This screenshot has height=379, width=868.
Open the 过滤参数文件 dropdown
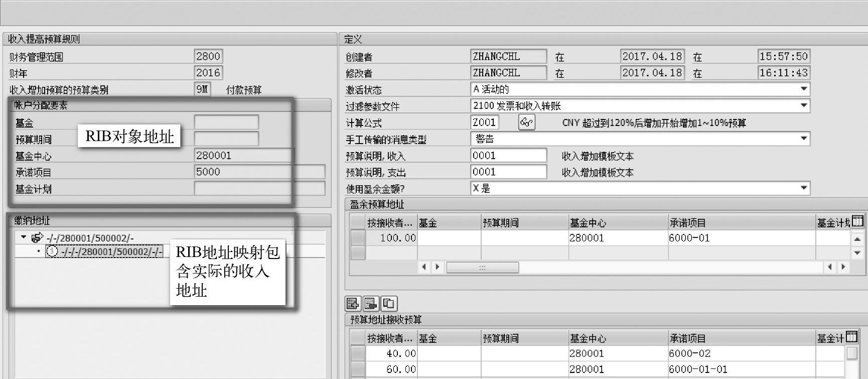coord(804,105)
